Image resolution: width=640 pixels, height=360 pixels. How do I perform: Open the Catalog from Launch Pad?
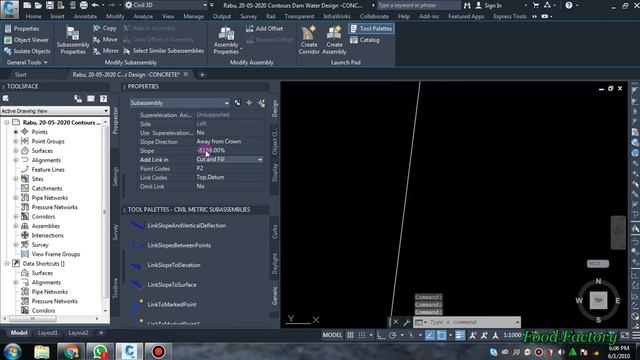tap(365, 40)
